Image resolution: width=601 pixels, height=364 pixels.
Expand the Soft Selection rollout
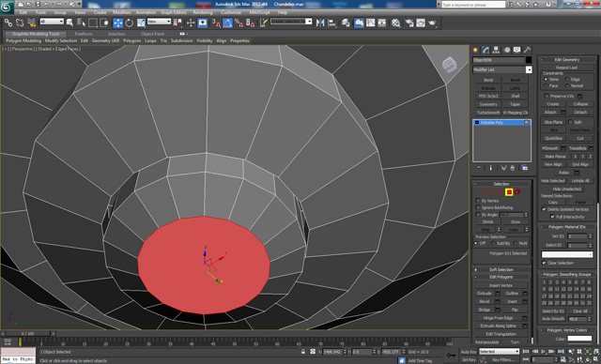(501, 269)
